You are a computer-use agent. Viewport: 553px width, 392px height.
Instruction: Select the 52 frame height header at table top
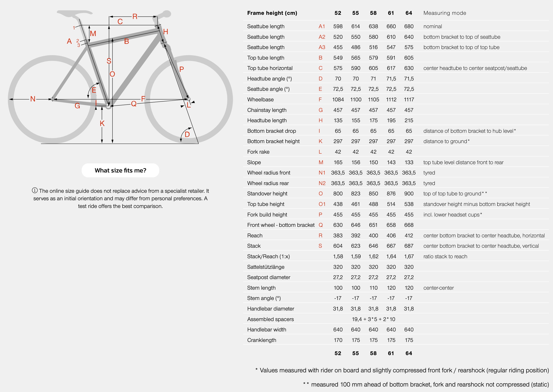pos(338,13)
